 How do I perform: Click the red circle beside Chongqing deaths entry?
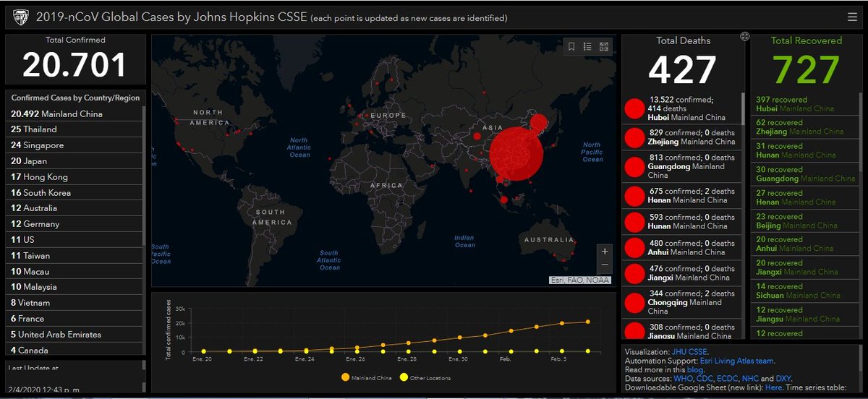(634, 302)
